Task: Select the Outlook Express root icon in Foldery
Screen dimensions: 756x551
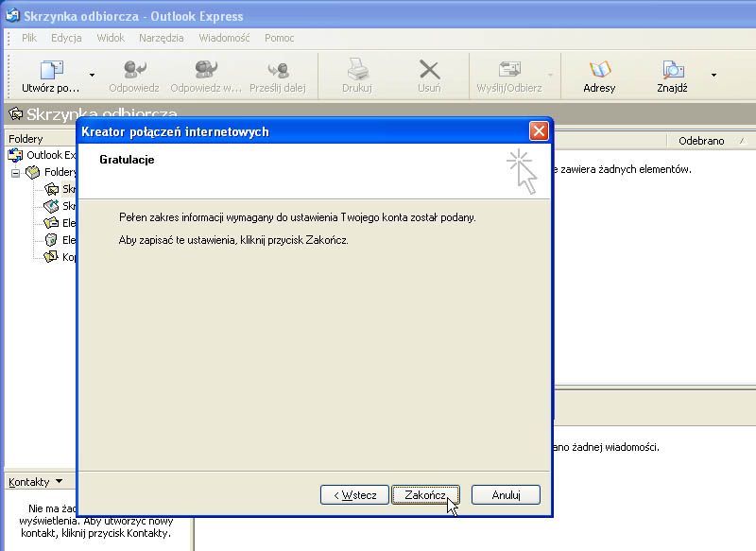Action: point(15,155)
